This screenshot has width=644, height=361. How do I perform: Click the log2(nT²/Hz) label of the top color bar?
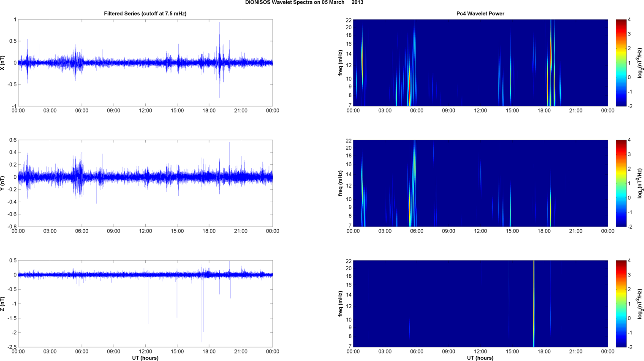[640, 63]
